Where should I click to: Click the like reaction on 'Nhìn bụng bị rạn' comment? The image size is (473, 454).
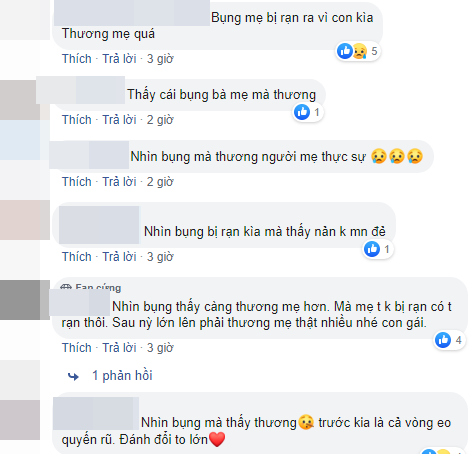[x=378, y=249]
